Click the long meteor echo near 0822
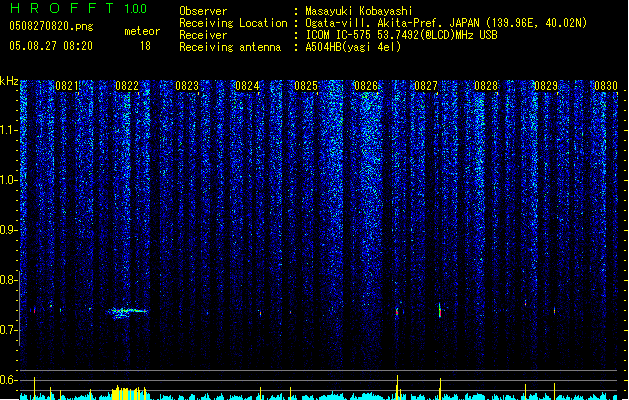 pyautogui.click(x=128, y=312)
